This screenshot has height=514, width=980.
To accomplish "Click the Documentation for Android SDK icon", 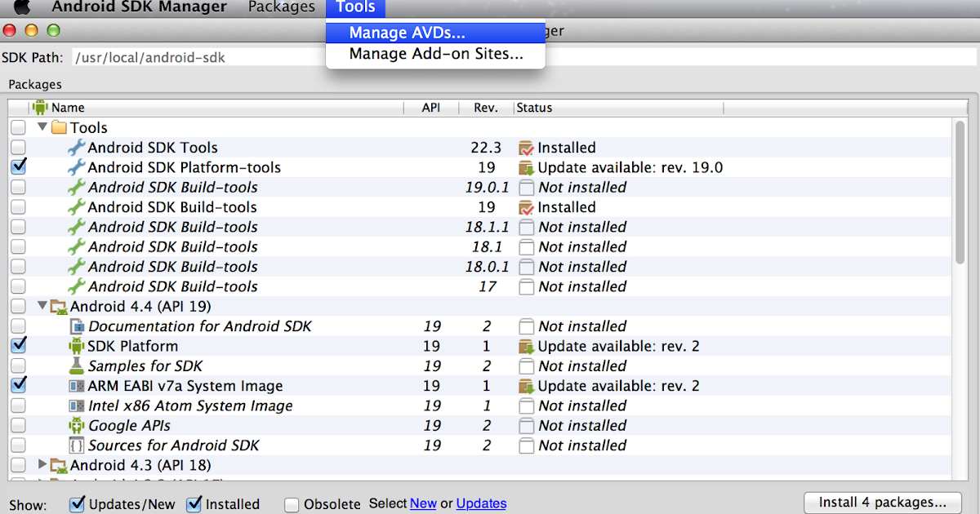I will 77,326.
